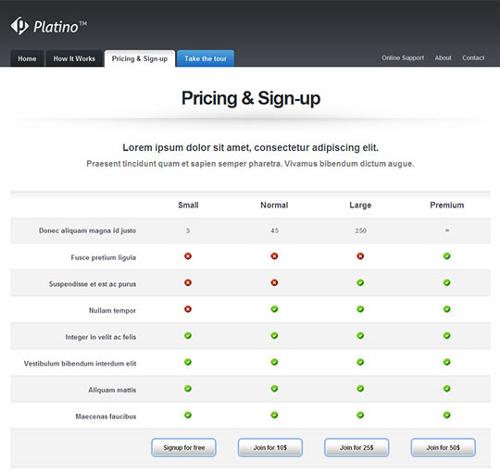Click green check for Maecenas faucibus under Premium
Screen dimensions: 500x472
447,415
